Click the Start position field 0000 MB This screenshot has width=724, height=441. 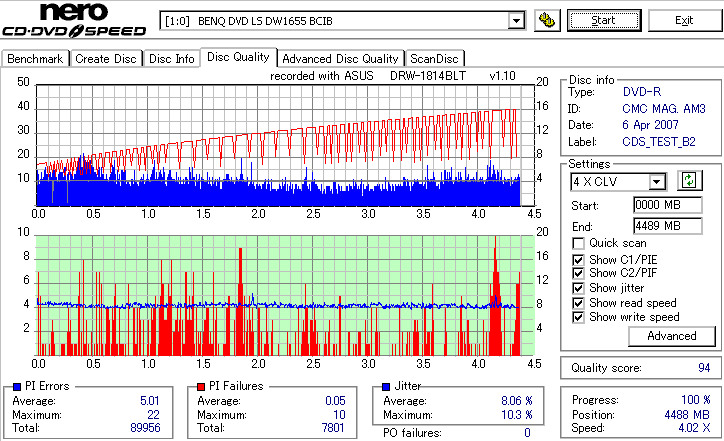[x=668, y=205]
